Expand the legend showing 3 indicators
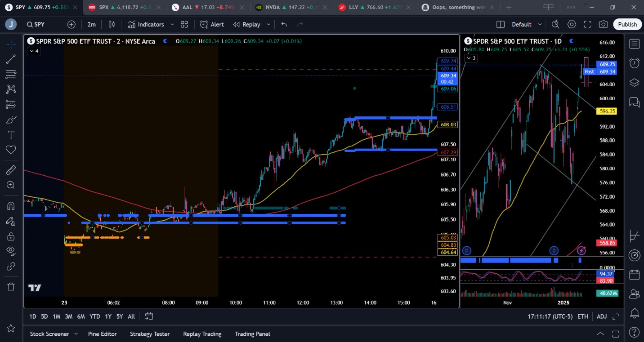This screenshot has width=644, height=342. 470,58
